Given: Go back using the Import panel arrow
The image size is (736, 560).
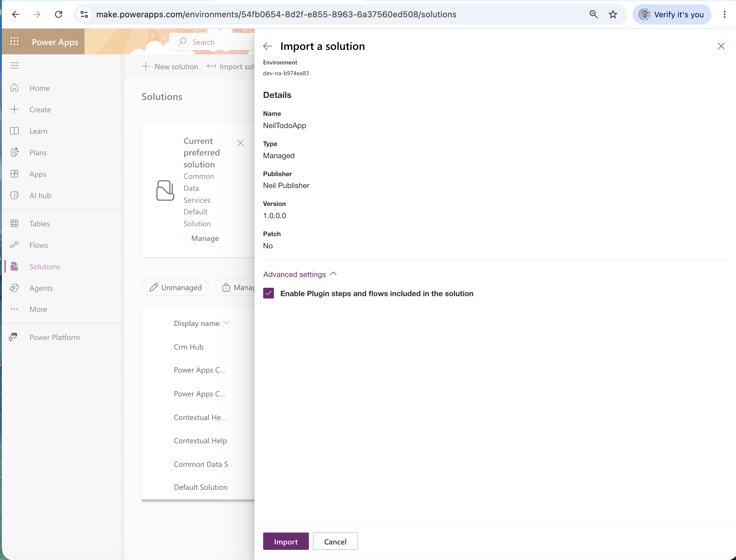Looking at the screenshot, I should pyautogui.click(x=267, y=46).
